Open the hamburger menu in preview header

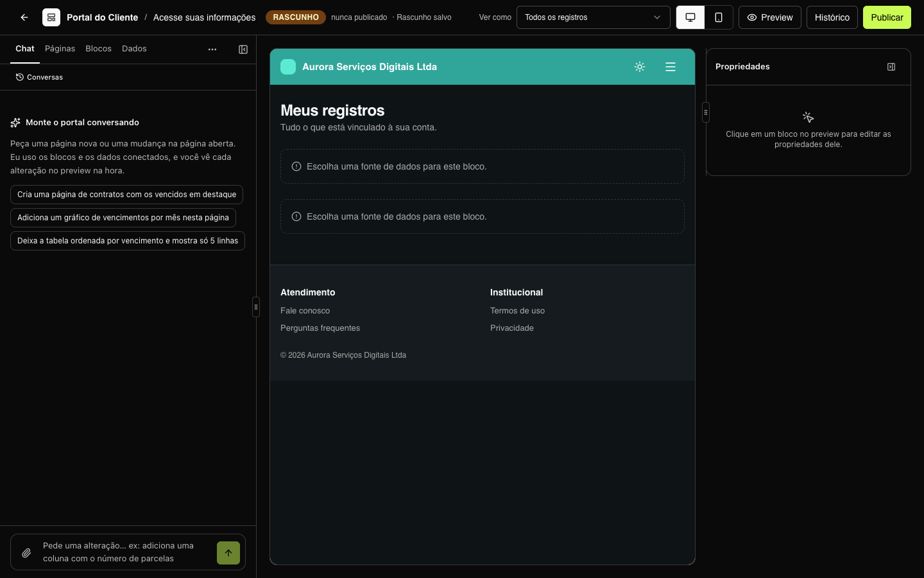point(671,67)
